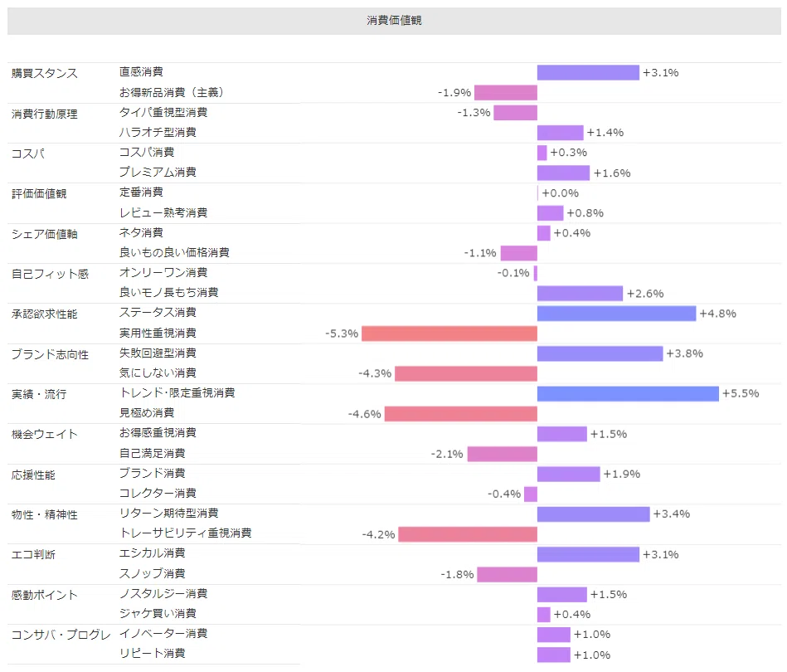787x672 pixels.
Task: Click the 消費価値観 header bar
Action: pyautogui.click(x=394, y=21)
